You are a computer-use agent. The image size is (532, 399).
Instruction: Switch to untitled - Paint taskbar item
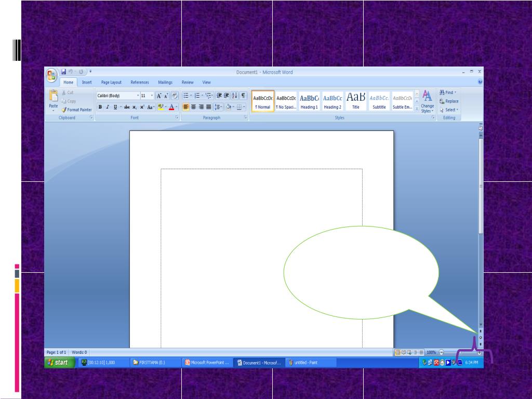311,363
